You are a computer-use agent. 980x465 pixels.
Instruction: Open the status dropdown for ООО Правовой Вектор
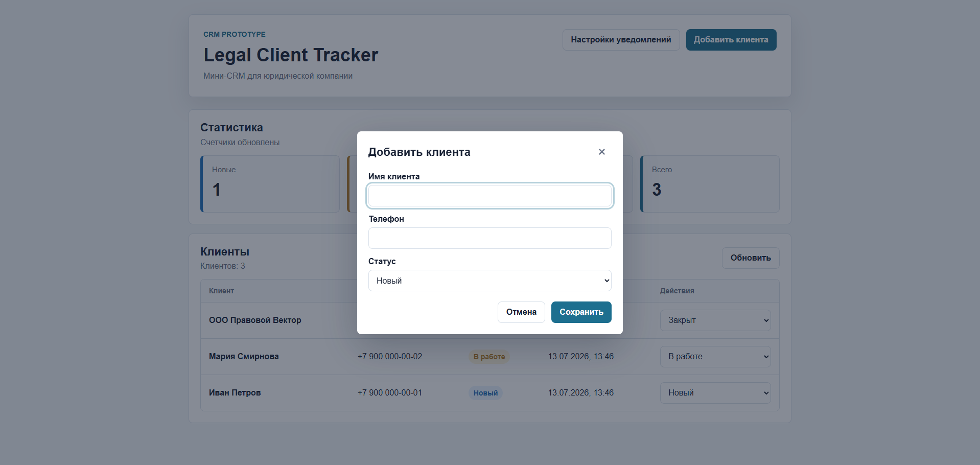[x=715, y=320]
